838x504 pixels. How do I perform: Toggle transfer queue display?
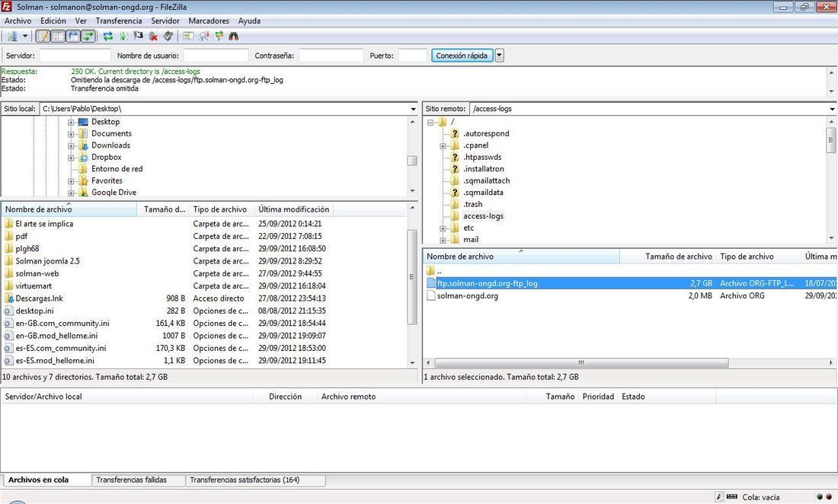click(88, 37)
